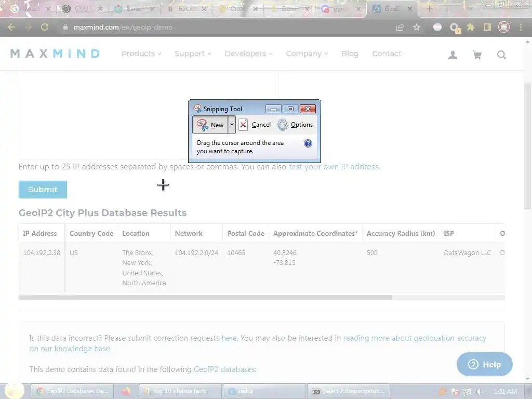Open the Windows Start button
The height and width of the screenshot is (399, 532).
(x=14, y=391)
